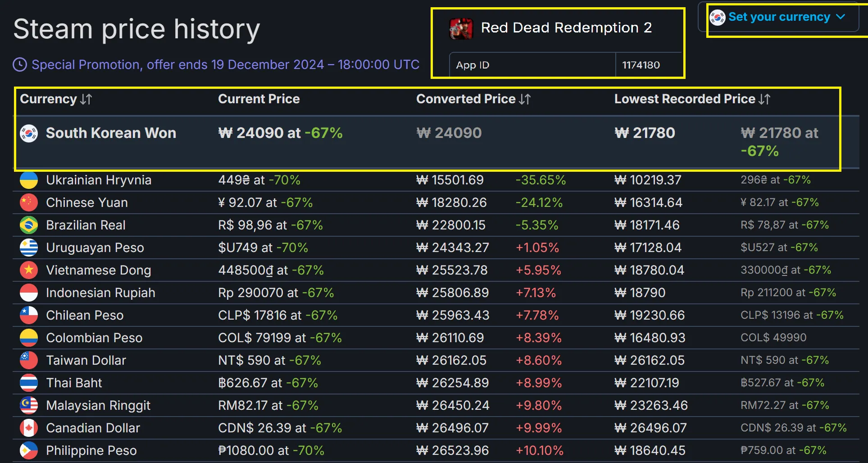
Task: Click the Rp 290070 at -67% price
Action: pos(276,293)
